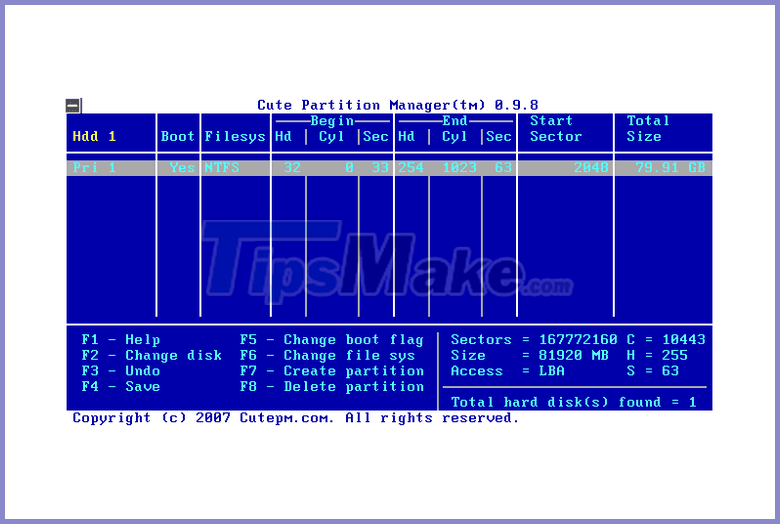Click the Cyl header under End

pos(455,137)
